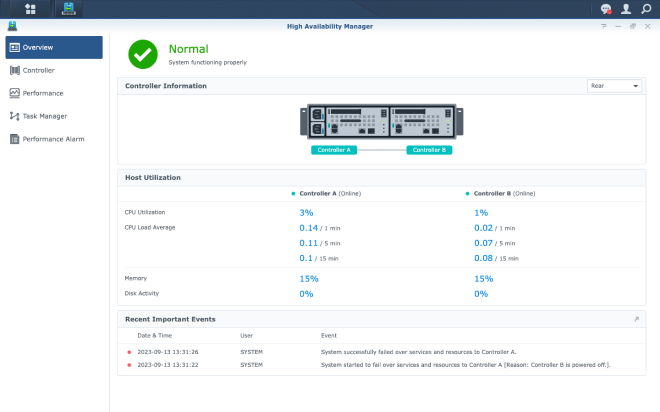Click the Controller B label button
The width and height of the screenshot is (660, 412).
429,150
